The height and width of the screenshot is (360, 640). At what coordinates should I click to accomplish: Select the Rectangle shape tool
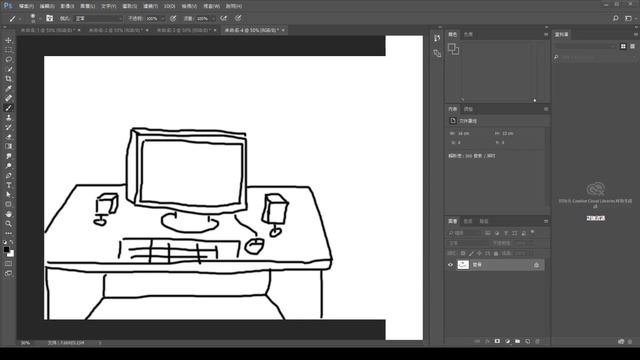click(x=9, y=204)
